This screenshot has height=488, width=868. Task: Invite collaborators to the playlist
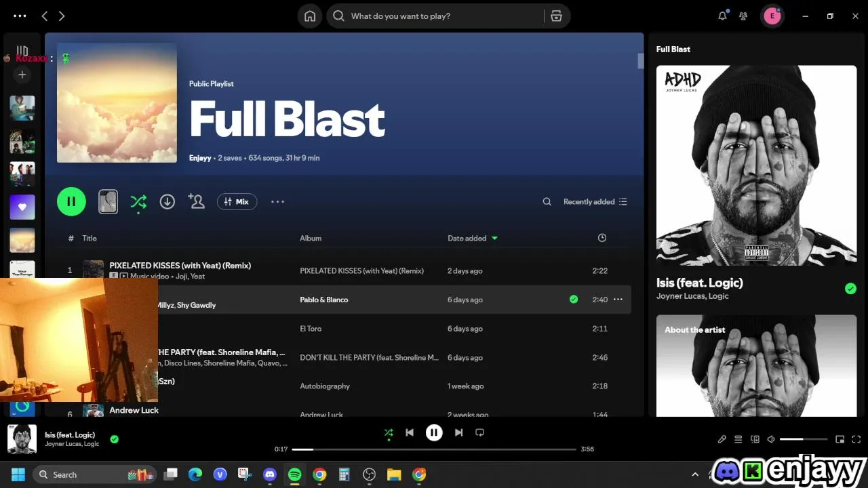197,201
